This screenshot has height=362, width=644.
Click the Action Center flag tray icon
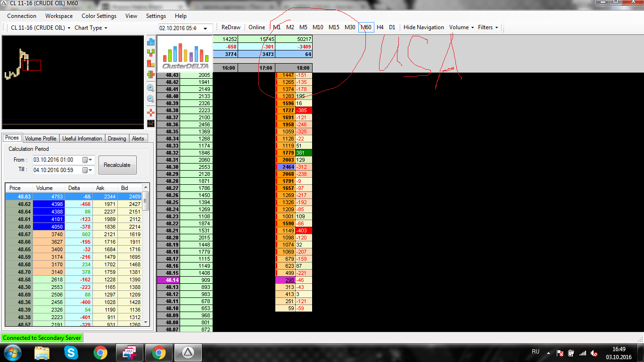[560, 353]
